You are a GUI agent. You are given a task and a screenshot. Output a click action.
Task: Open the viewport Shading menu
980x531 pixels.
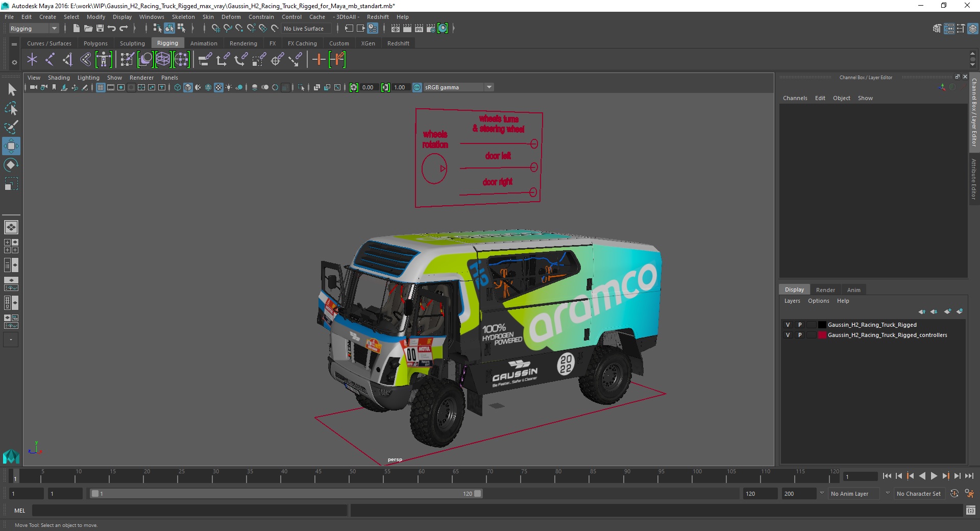tap(59, 78)
